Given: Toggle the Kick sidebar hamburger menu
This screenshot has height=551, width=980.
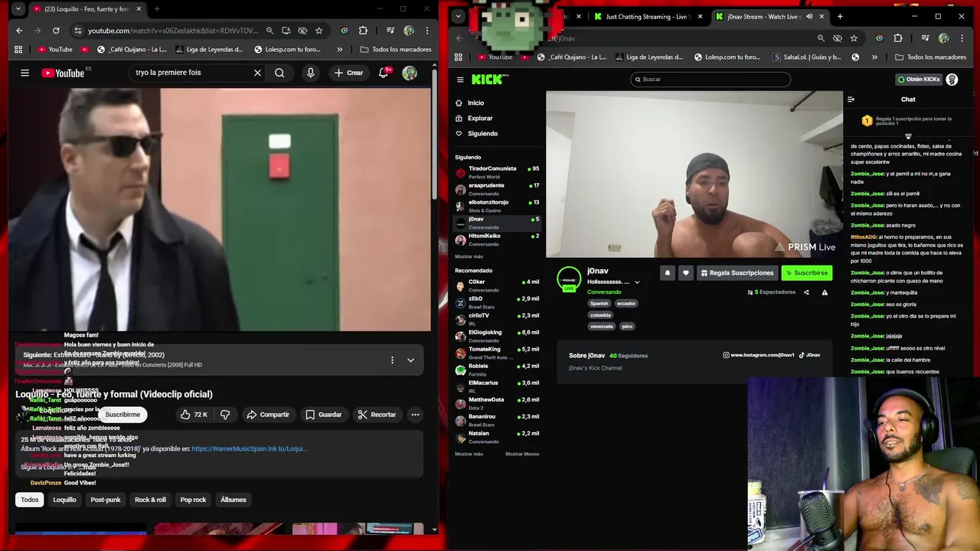Looking at the screenshot, I should click(x=460, y=80).
